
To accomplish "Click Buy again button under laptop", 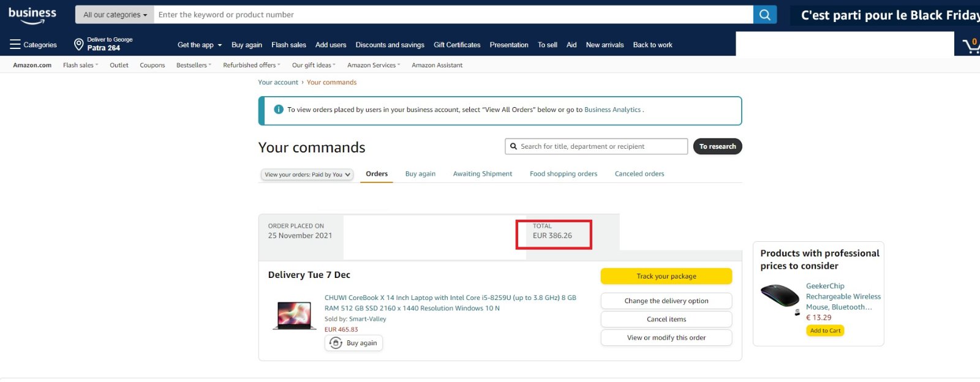I will [x=353, y=343].
